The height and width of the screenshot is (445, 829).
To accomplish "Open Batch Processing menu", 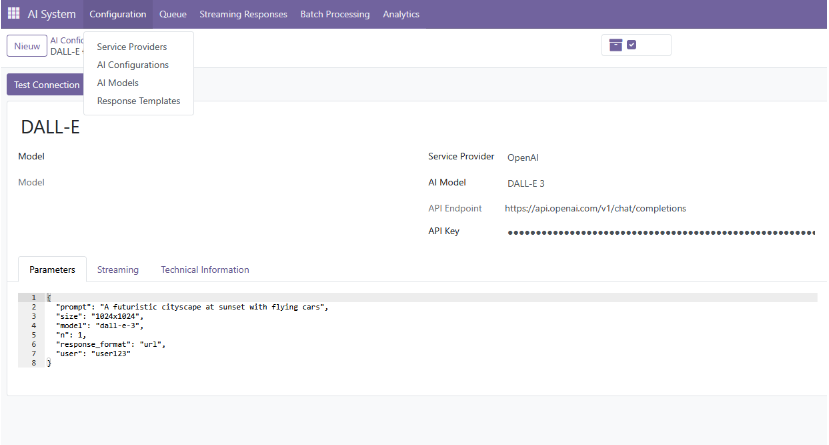I will [x=335, y=14].
